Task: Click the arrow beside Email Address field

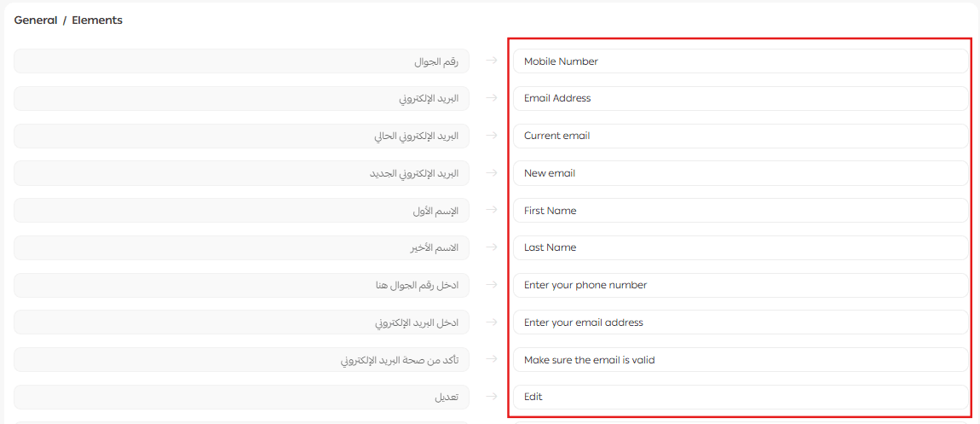Action: (491, 98)
